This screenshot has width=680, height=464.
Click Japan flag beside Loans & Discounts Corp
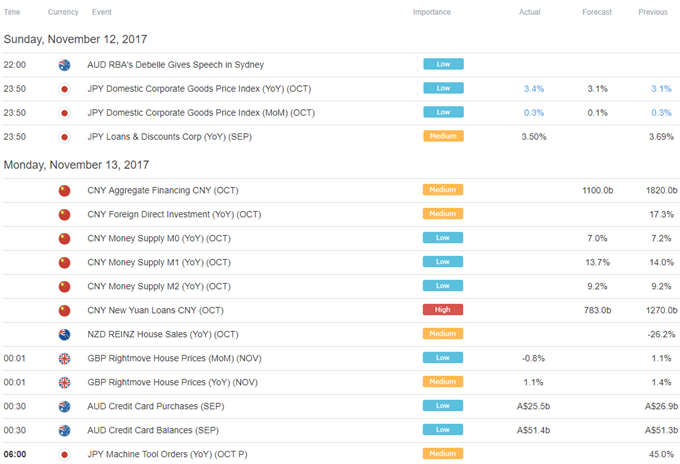click(64, 137)
